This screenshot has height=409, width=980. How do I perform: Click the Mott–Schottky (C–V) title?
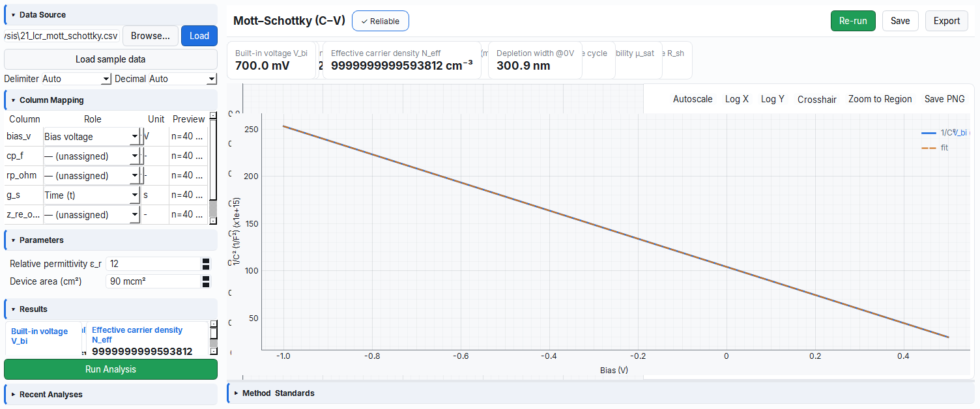pyautogui.click(x=289, y=21)
